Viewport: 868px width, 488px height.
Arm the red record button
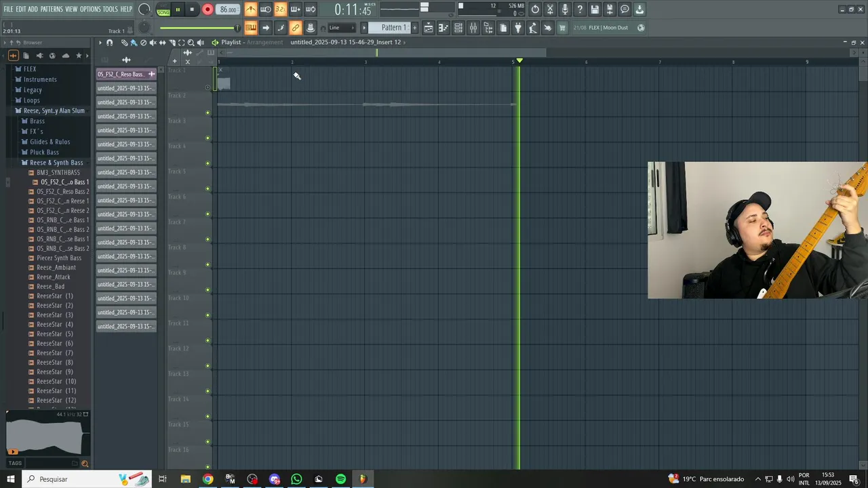pos(208,9)
